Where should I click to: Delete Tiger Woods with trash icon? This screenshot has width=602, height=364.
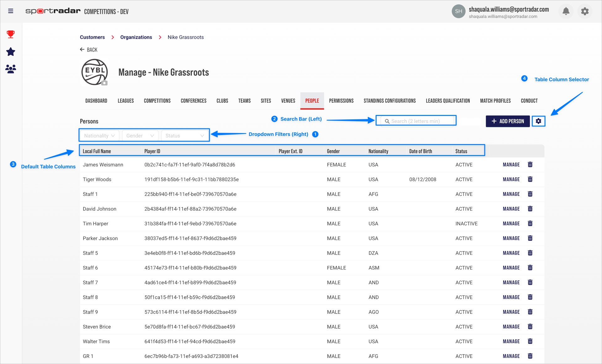pyautogui.click(x=530, y=179)
